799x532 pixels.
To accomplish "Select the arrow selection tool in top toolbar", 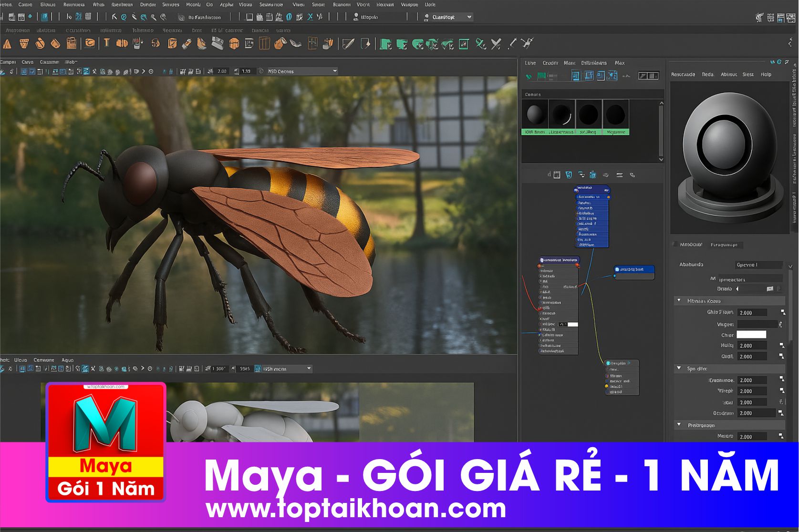I will (114, 17).
